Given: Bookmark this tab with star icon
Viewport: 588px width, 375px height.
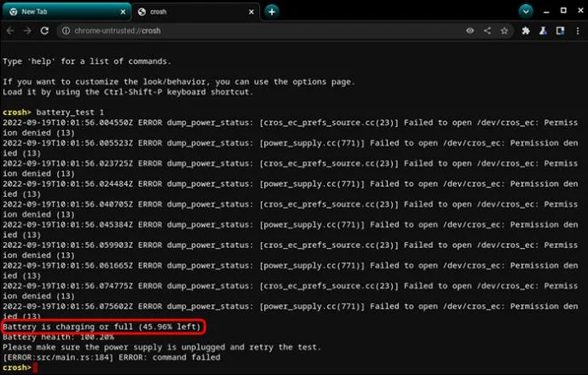Looking at the screenshot, I should [x=504, y=31].
